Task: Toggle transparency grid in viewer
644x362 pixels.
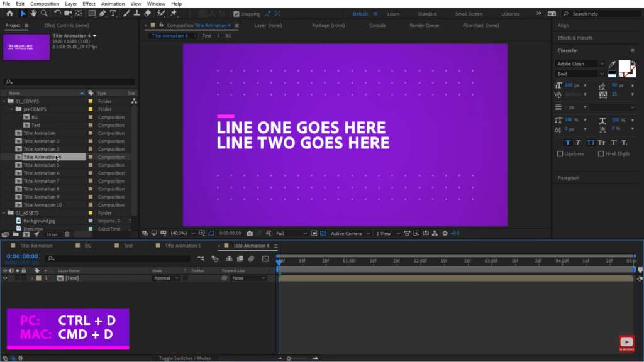Action: click(323, 233)
